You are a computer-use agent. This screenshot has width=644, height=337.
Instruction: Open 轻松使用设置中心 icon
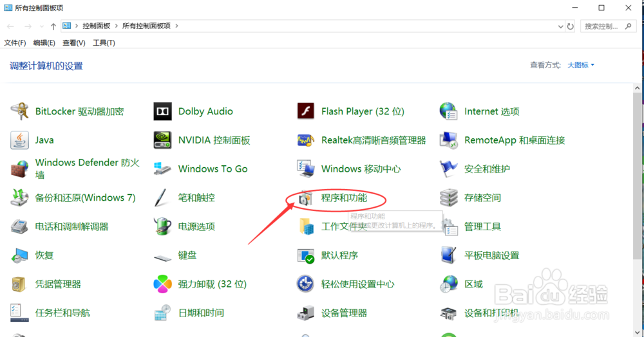305,284
